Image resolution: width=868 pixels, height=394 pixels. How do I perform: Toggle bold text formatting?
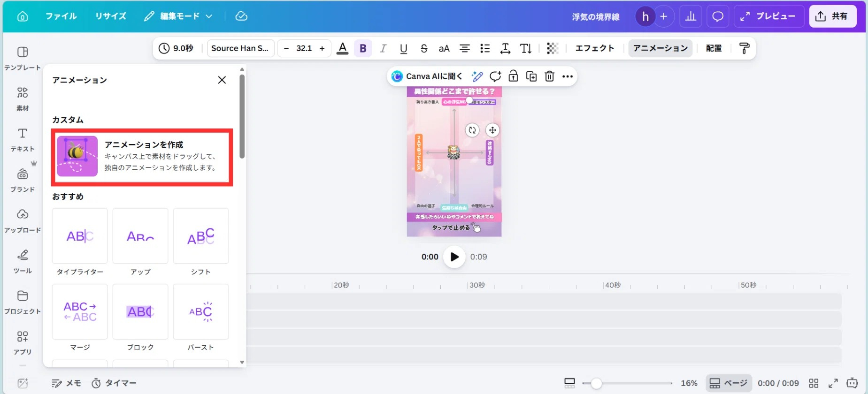click(363, 48)
